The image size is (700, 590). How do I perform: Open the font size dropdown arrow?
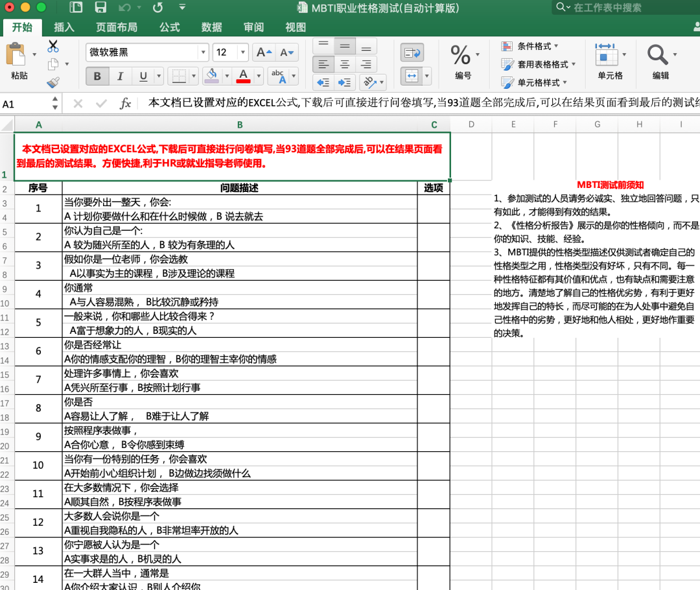tap(243, 53)
